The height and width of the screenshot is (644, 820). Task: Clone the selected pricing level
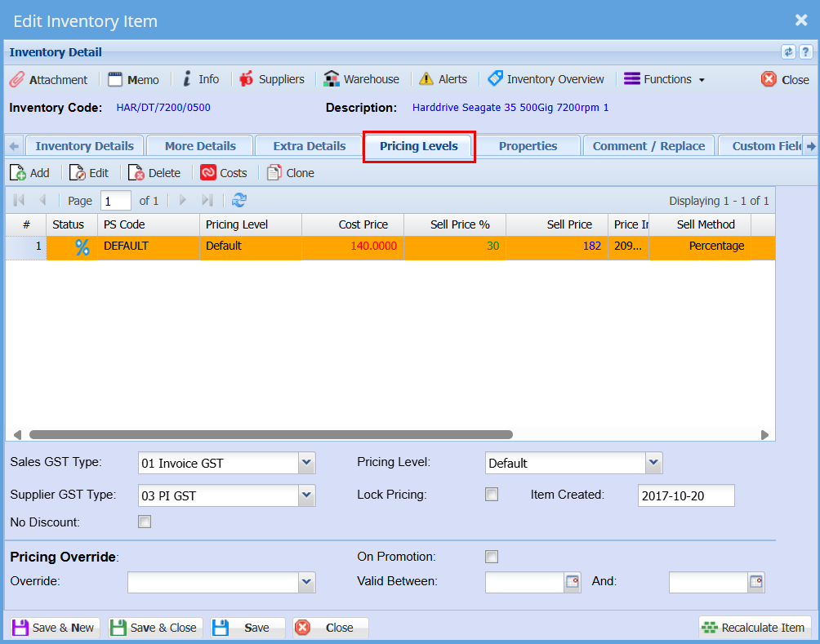[x=291, y=173]
